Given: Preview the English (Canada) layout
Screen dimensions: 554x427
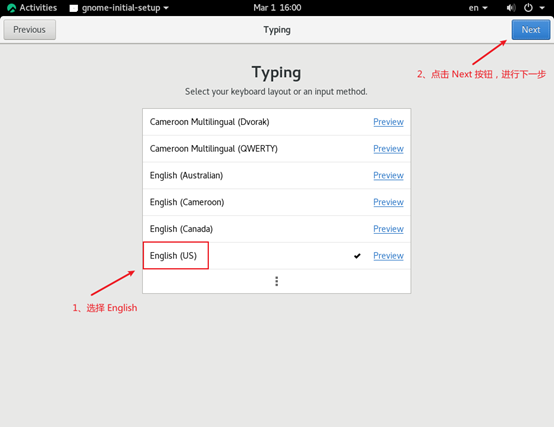Looking at the screenshot, I should pyautogui.click(x=388, y=229).
